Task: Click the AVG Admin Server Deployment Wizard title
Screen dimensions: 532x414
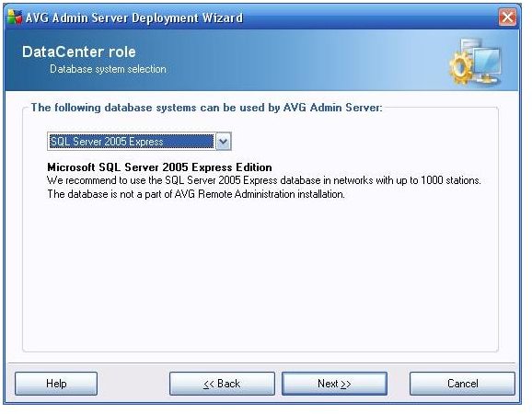Action: [x=134, y=17]
